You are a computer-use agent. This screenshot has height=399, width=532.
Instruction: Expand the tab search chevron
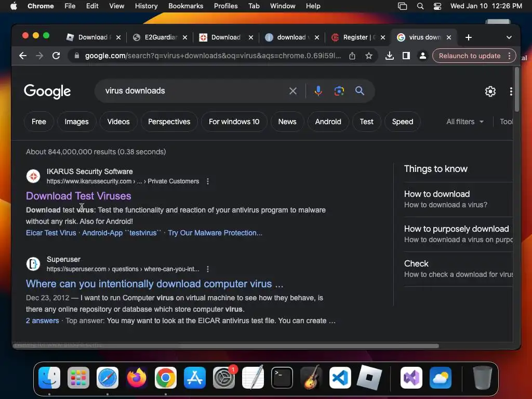coord(509,37)
